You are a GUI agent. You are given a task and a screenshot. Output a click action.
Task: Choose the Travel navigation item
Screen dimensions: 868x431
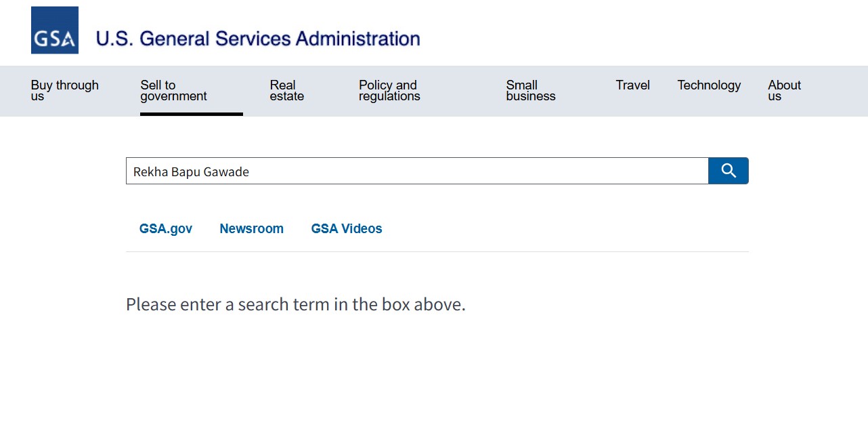point(632,85)
